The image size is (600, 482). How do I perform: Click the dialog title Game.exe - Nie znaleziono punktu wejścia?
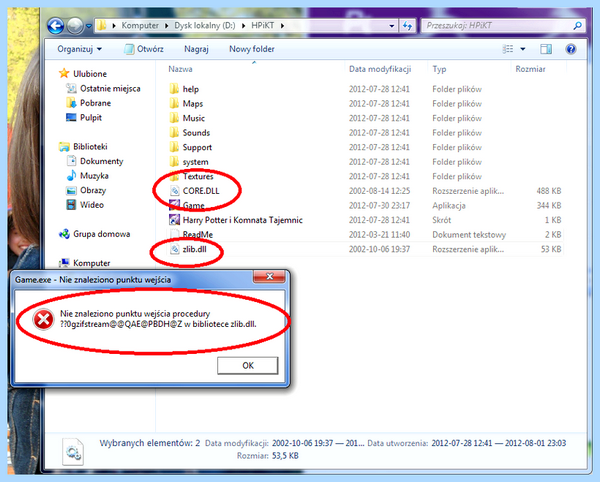(93, 280)
